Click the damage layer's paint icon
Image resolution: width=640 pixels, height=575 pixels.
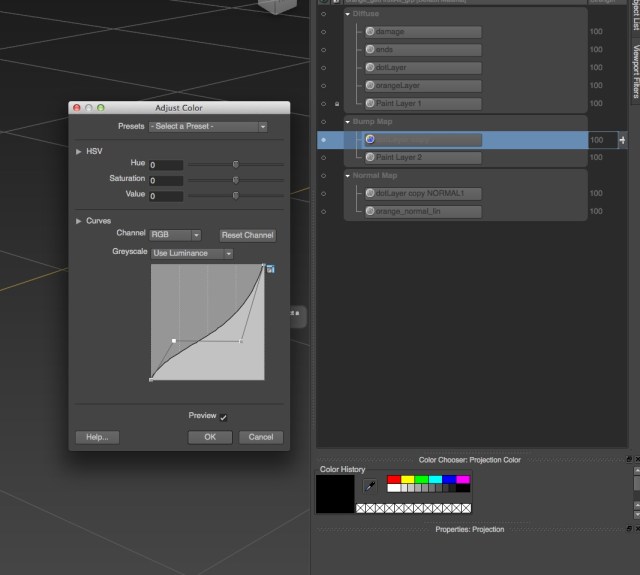[x=370, y=32]
